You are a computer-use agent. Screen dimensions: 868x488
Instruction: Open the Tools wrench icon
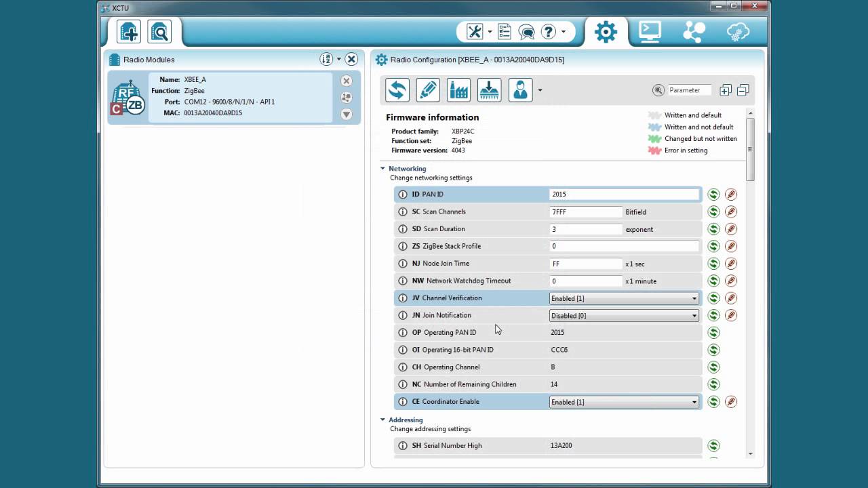[x=474, y=31]
